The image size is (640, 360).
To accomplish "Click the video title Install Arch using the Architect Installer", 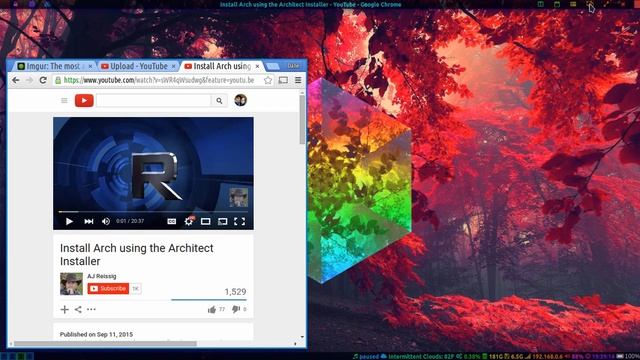I will (137, 255).
